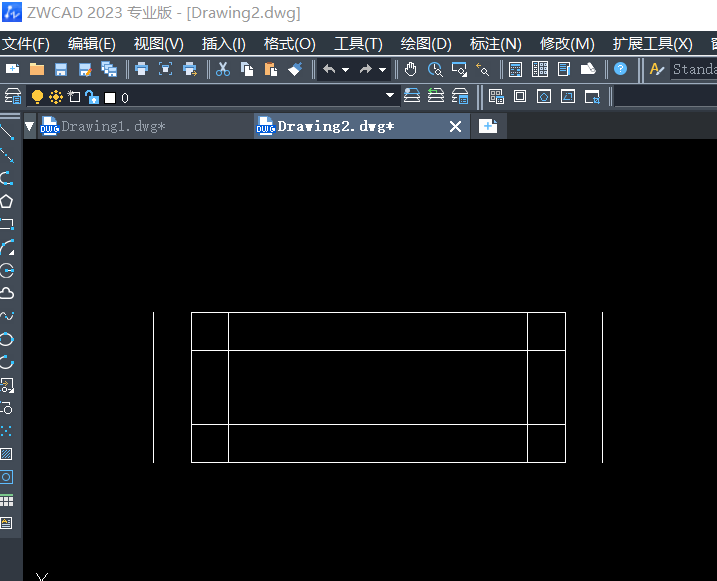This screenshot has width=717, height=581.
Task: Open the Tool Palettes icon
Action: [564, 69]
